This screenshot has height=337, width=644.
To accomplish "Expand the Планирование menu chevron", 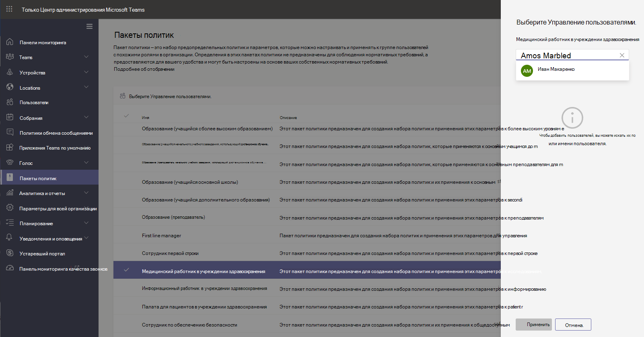I will 86,223.
